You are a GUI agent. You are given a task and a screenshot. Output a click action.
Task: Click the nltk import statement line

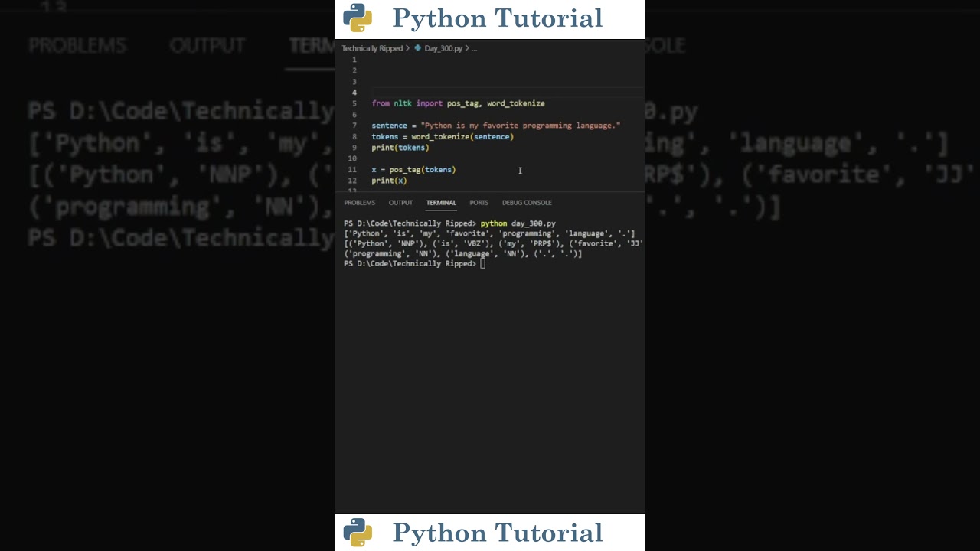pos(458,103)
